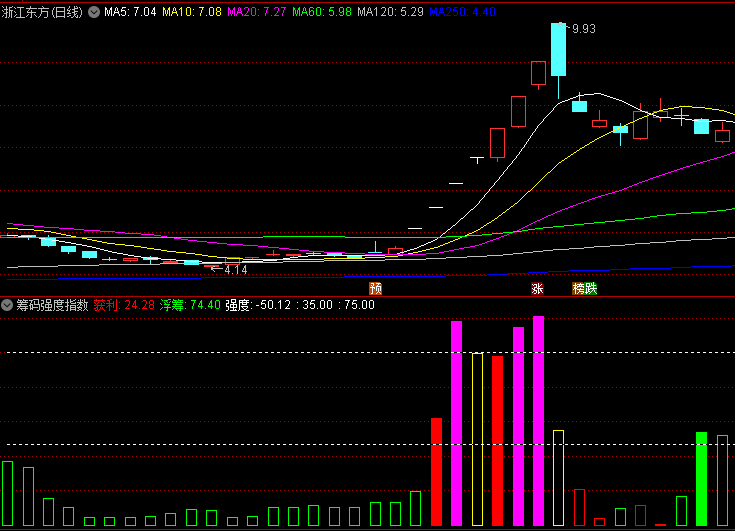Viewport: 735px width, 531px height.
Task: Select the MA250: 4.40 label
Action: [x=463, y=12]
